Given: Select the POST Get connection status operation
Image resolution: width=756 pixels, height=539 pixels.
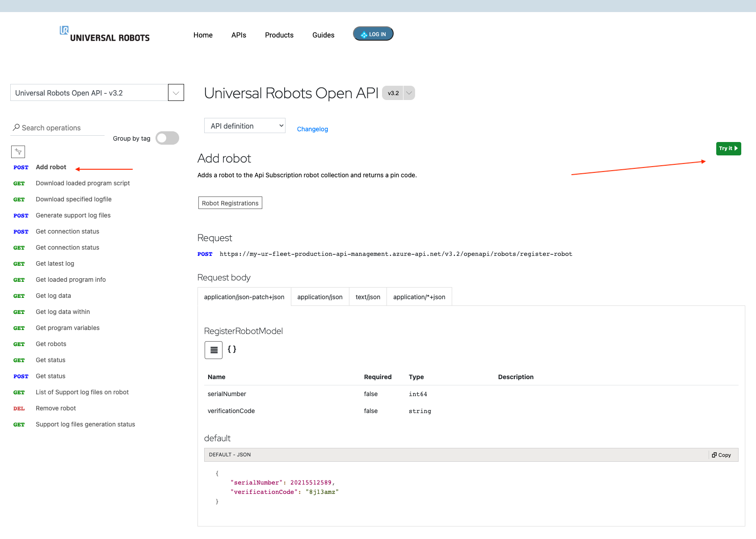Looking at the screenshot, I should click(67, 231).
